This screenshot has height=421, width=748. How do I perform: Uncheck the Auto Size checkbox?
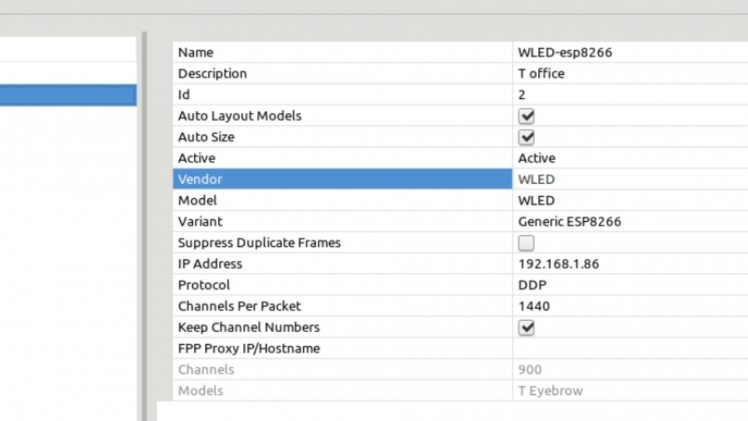(x=526, y=137)
